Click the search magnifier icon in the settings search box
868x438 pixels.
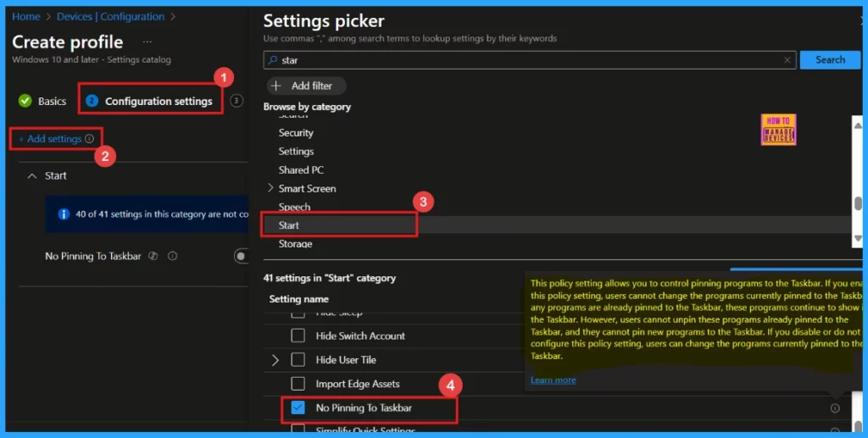[x=272, y=59]
